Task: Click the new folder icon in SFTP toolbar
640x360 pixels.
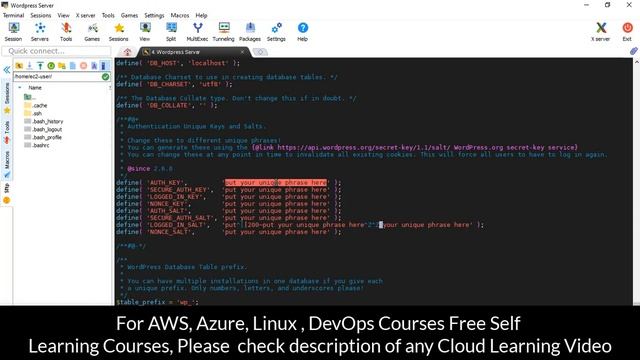Action: click(62, 66)
